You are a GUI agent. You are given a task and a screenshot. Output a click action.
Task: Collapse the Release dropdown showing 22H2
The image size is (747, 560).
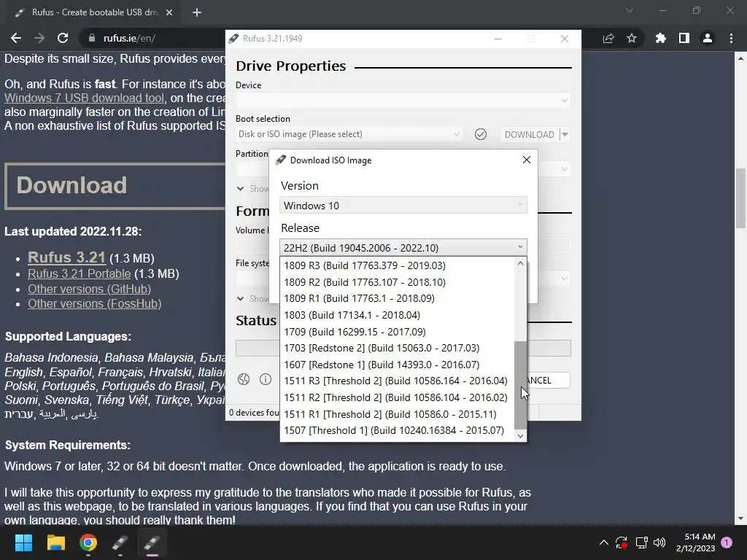(x=403, y=248)
